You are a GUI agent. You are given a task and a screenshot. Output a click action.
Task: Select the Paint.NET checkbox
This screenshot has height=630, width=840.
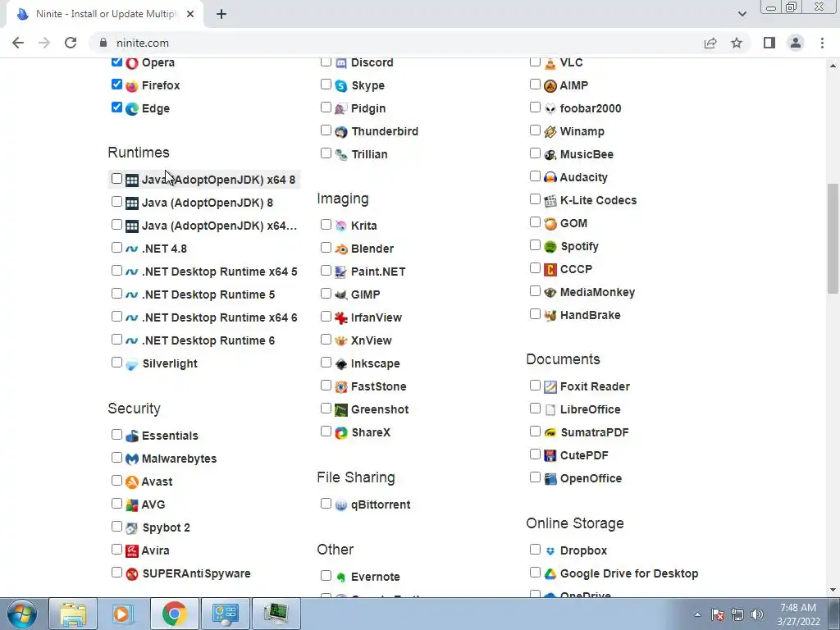(326, 271)
